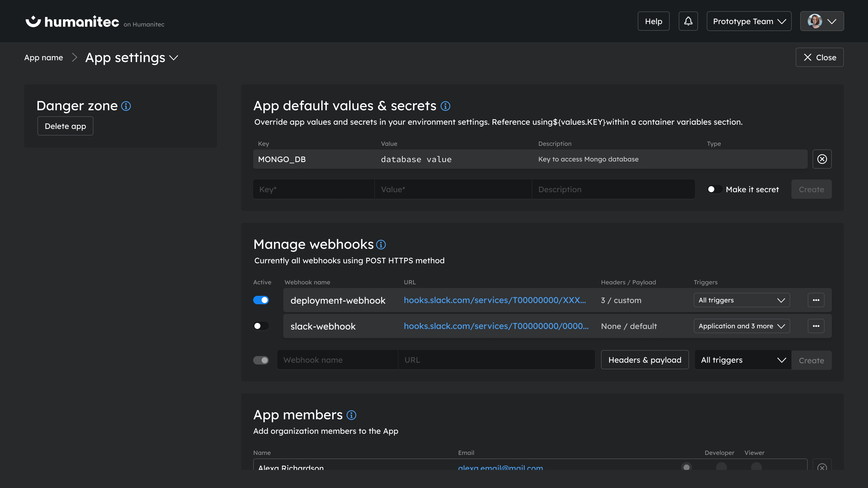Expand the App settings dropdown
Image resolution: width=868 pixels, height=488 pixels.
pos(174,58)
